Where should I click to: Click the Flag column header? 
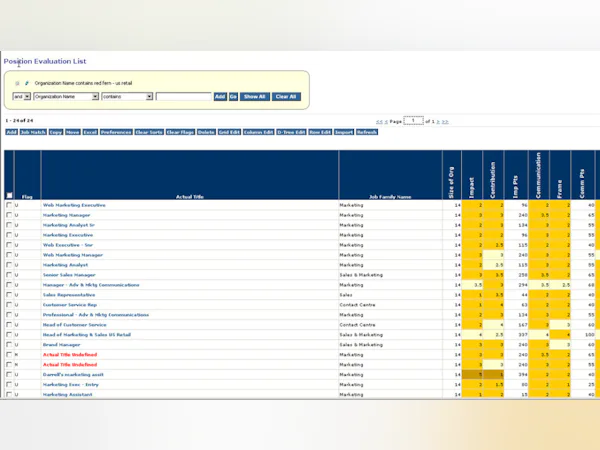(x=27, y=197)
